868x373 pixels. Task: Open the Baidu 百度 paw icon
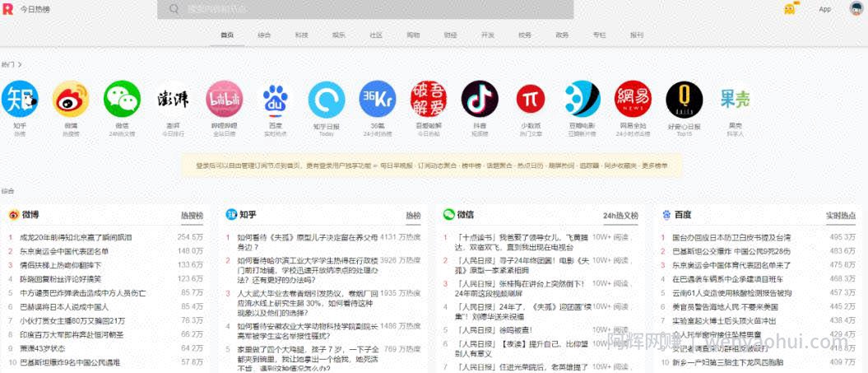tap(275, 99)
